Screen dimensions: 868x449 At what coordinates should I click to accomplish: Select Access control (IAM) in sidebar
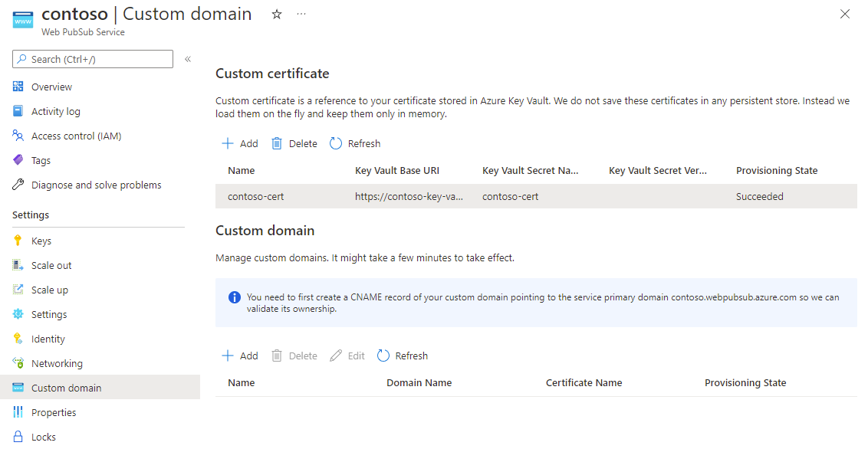(x=77, y=136)
